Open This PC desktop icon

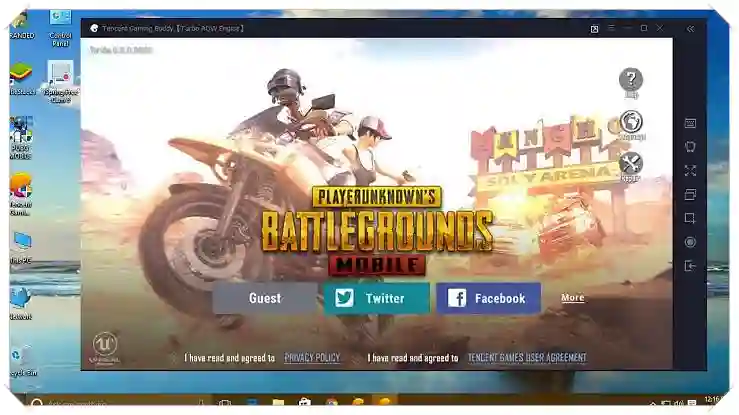pyautogui.click(x=21, y=247)
